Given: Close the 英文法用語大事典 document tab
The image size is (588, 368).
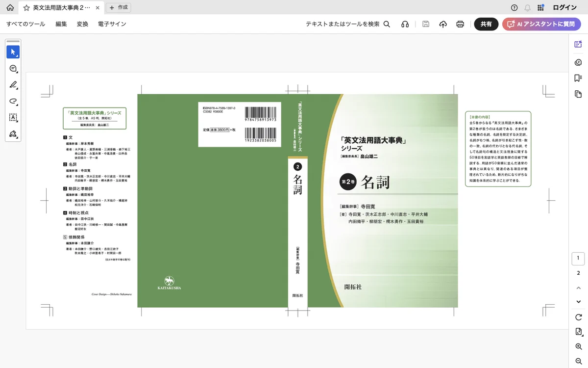Looking at the screenshot, I should click(x=98, y=8).
